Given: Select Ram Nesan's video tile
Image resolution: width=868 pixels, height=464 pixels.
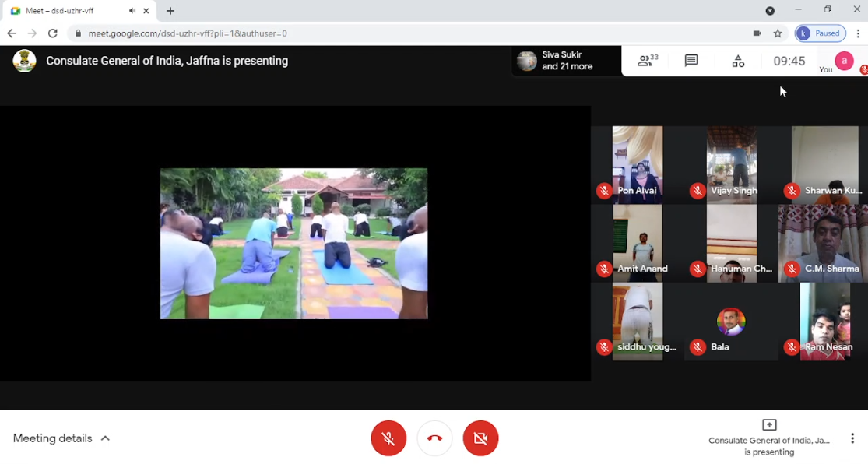Looking at the screenshot, I should (824, 322).
